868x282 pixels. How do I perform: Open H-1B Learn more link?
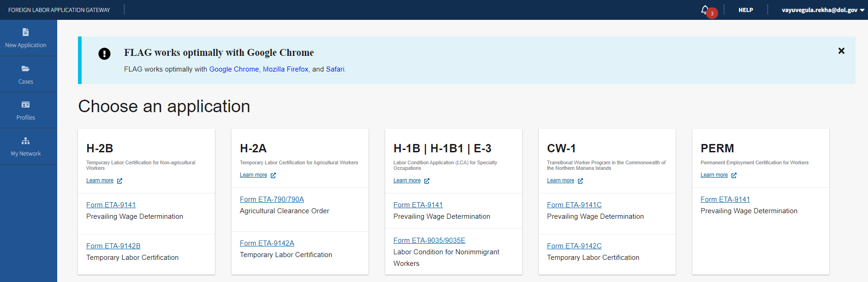click(x=407, y=180)
